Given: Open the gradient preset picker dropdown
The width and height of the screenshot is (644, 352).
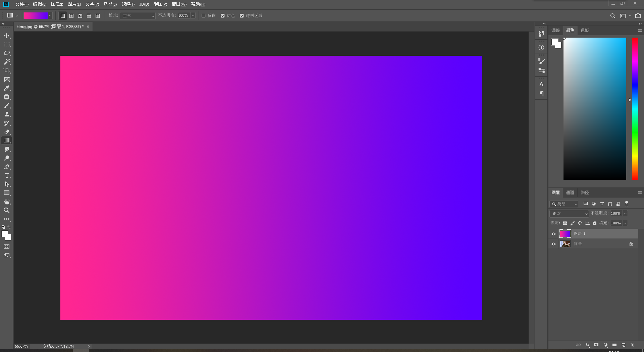Looking at the screenshot, I should (50, 15).
